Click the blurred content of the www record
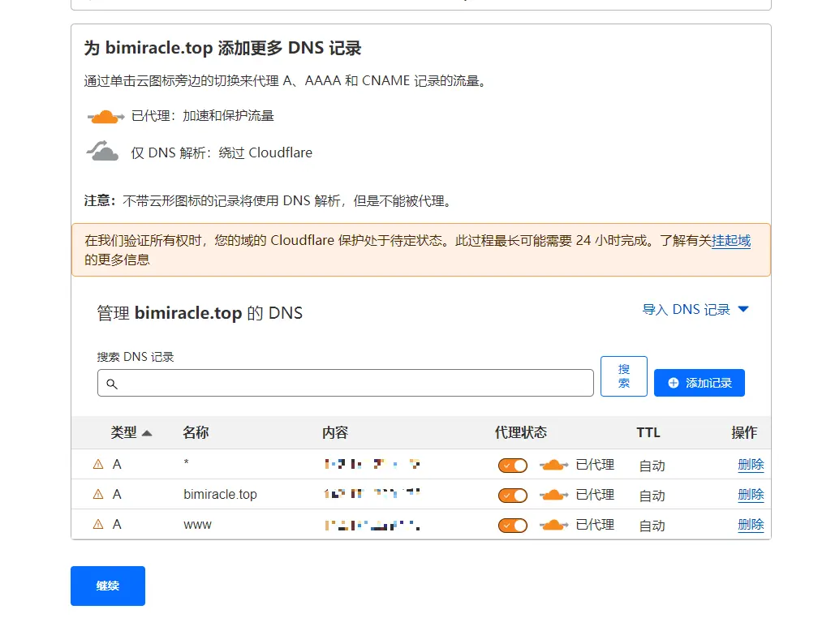The width and height of the screenshot is (818, 644). click(372, 525)
